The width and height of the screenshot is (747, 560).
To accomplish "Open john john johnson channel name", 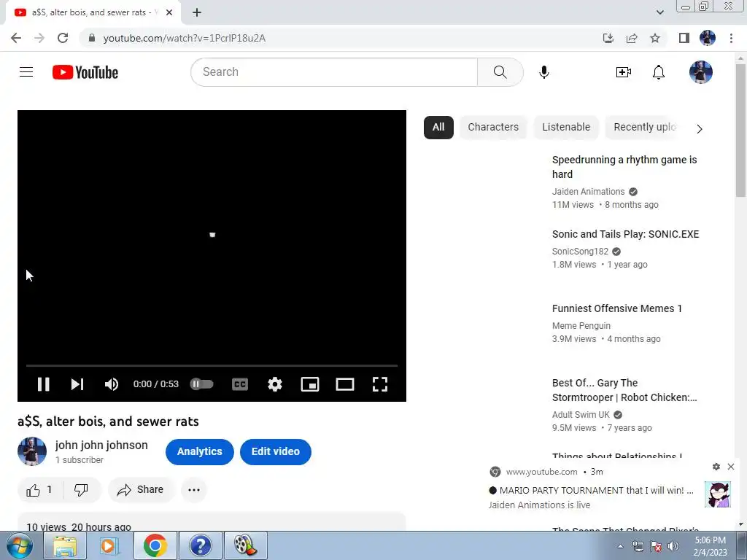I will point(101,446).
